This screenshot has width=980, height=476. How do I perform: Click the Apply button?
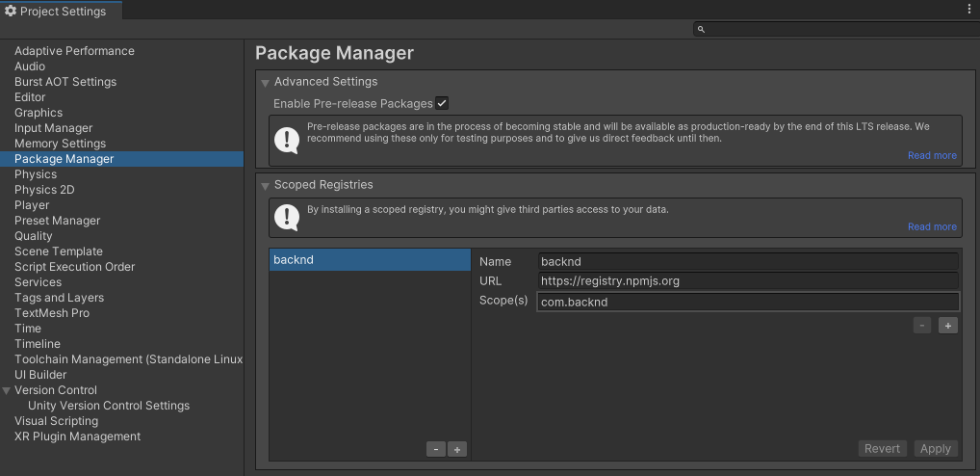(x=935, y=448)
